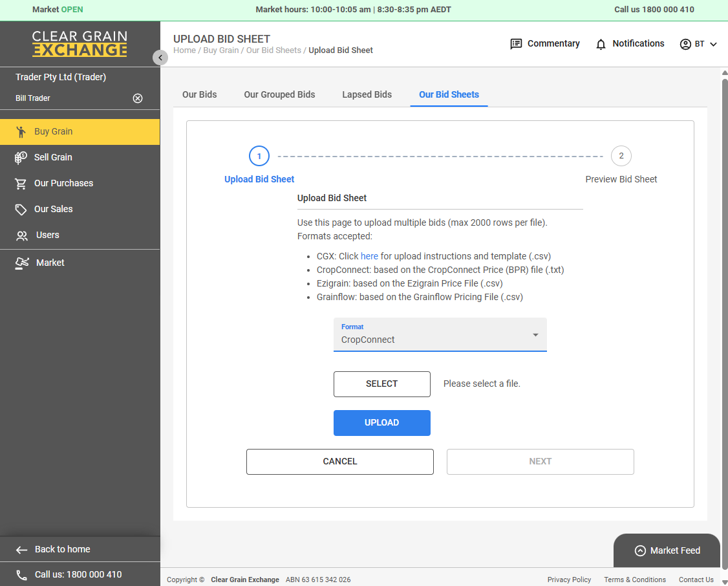Open the Sell Grain sidebar item
728x586 pixels.
(80, 157)
